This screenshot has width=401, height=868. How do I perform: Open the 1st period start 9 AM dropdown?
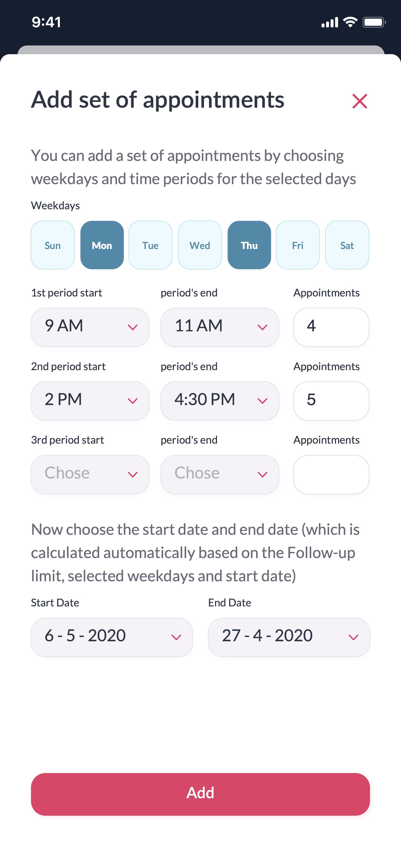tap(90, 327)
